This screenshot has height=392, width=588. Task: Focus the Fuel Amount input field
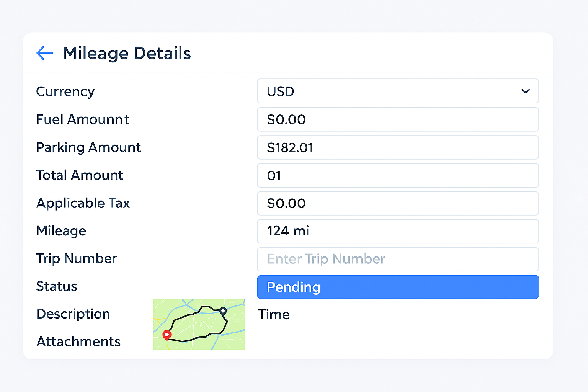tap(398, 119)
